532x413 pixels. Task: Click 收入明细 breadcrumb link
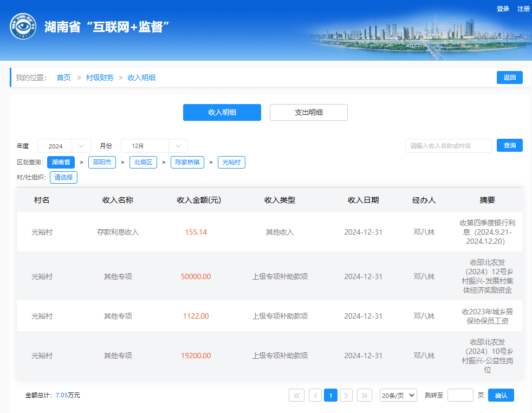(x=141, y=78)
